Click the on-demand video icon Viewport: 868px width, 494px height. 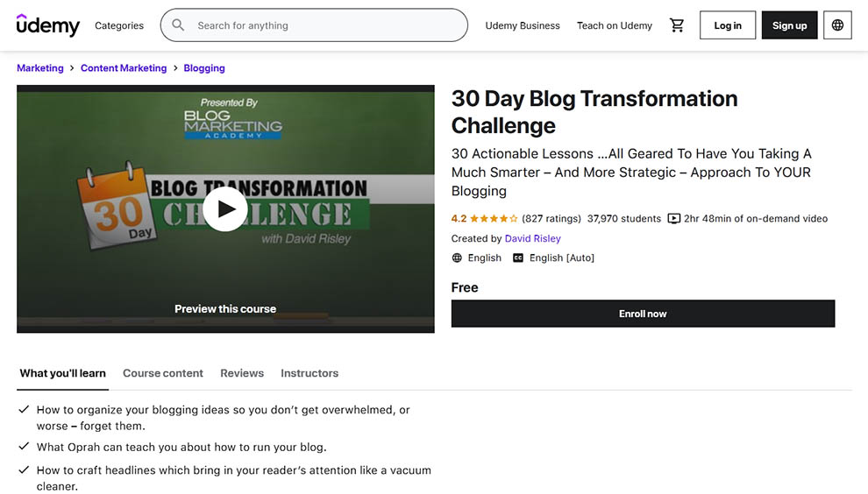[673, 218]
